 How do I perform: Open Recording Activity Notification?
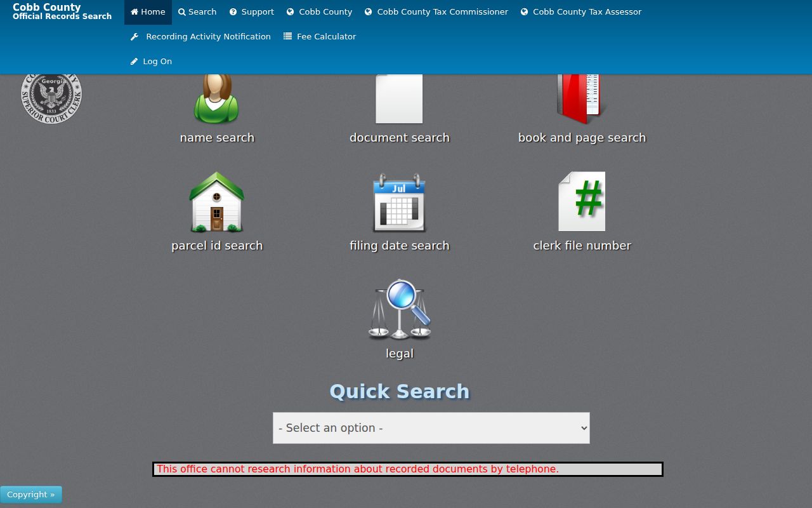pos(200,37)
